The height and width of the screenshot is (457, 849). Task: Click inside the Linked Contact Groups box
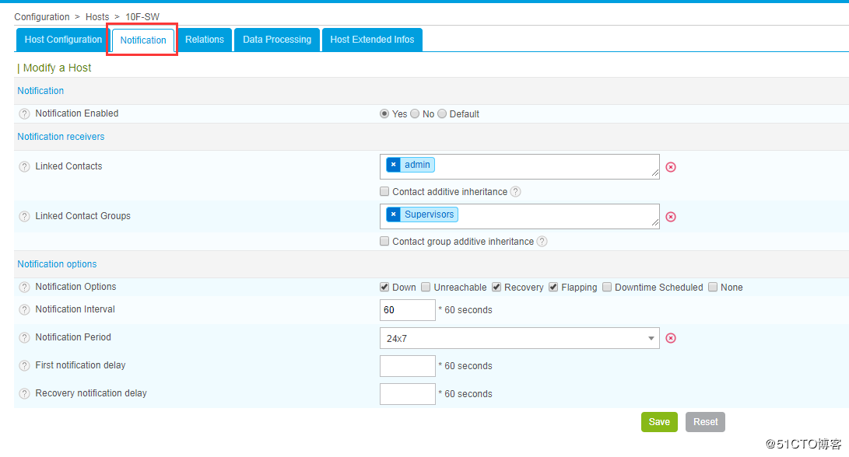(x=520, y=217)
